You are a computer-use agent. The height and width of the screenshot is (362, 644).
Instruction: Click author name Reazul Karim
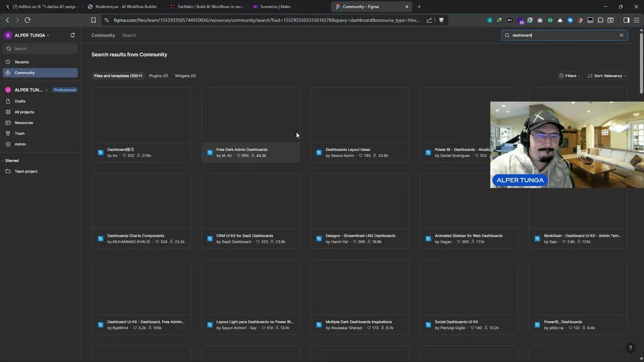[342, 156]
